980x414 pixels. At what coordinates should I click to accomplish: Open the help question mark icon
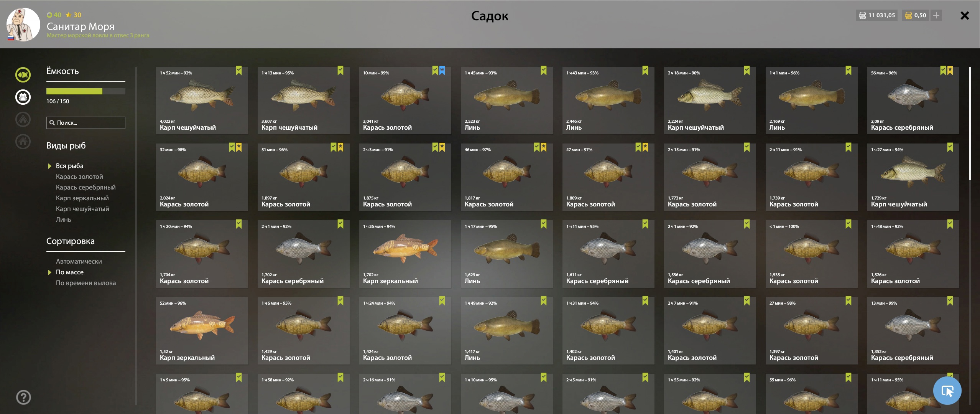click(x=23, y=397)
